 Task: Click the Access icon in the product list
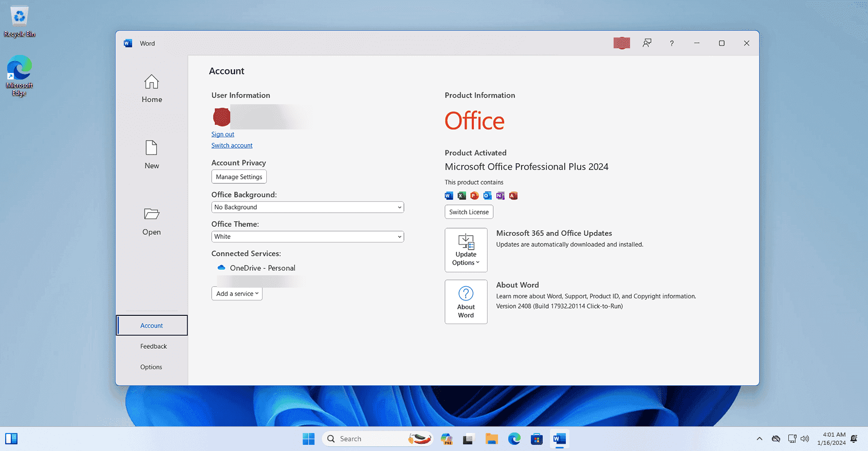click(x=513, y=196)
